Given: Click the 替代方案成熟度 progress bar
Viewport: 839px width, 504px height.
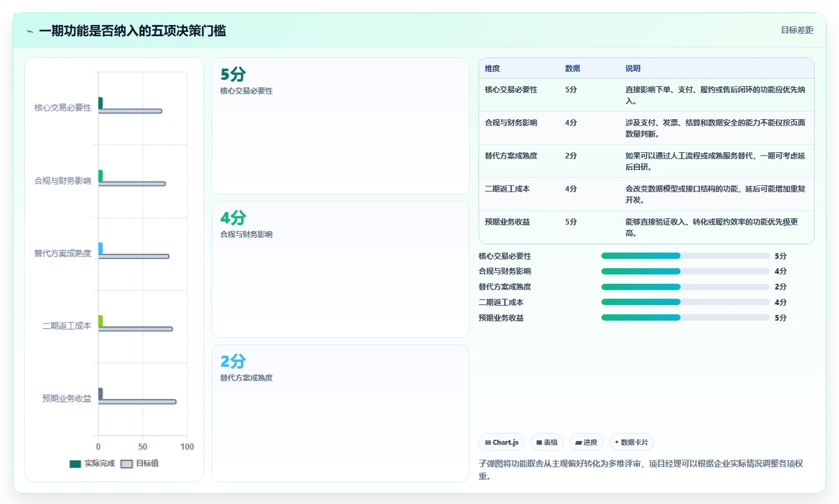Looking at the screenshot, I should tap(686, 287).
